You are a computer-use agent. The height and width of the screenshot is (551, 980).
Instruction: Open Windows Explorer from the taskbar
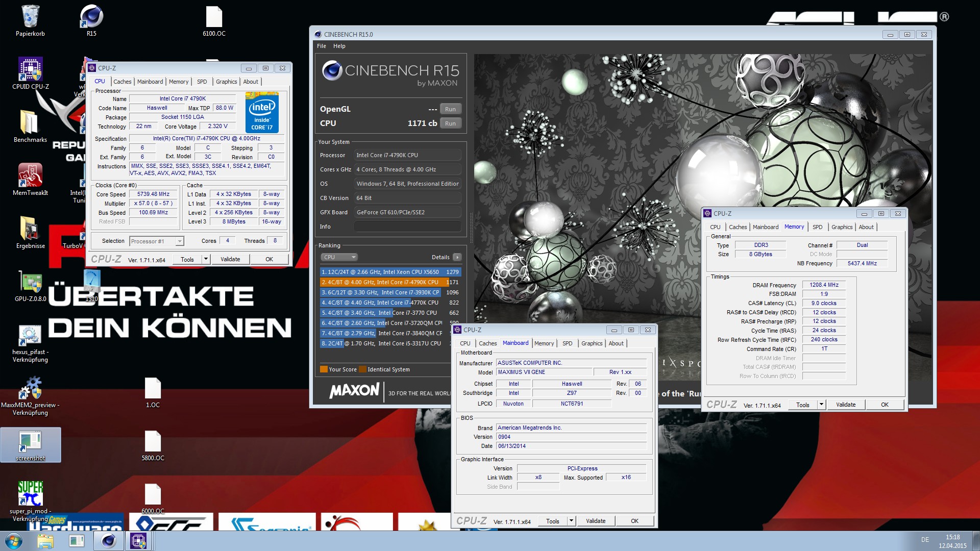tap(45, 541)
